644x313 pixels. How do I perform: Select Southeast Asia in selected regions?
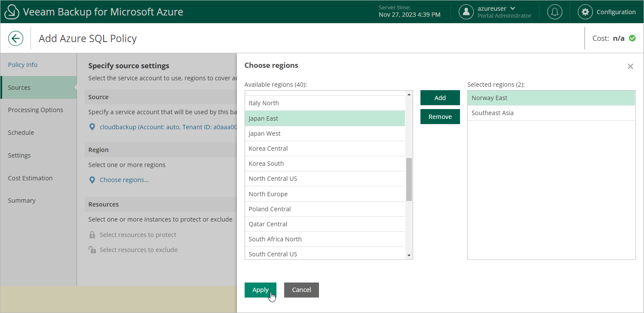(551, 113)
